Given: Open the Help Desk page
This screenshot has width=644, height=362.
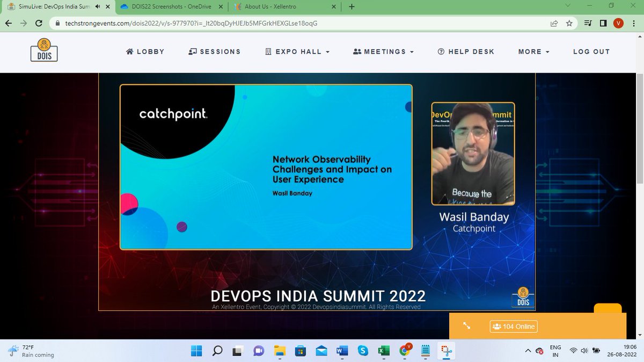Looking at the screenshot, I should pos(466,52).
